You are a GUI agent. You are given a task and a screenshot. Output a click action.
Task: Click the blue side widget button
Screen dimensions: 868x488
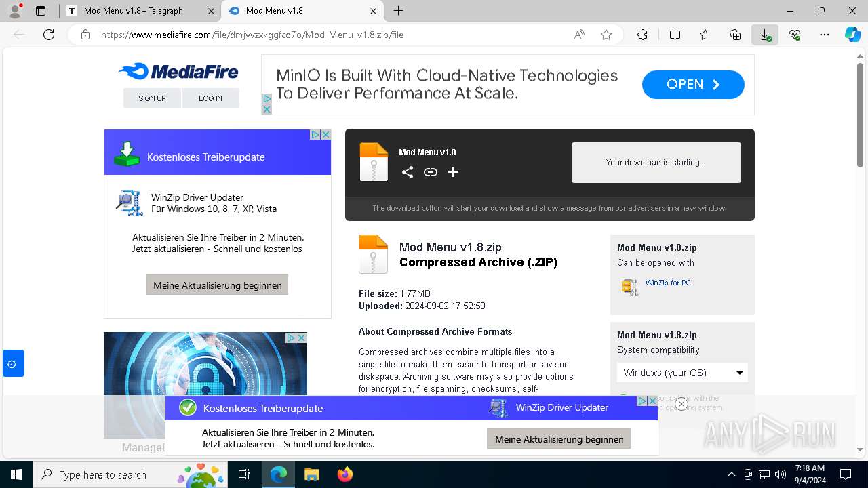pyautogui.click(x=13, y=363)
